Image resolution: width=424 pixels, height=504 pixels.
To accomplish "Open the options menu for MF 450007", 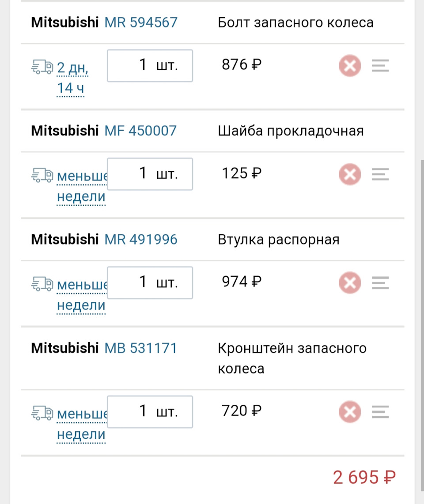I will (380, 174).
